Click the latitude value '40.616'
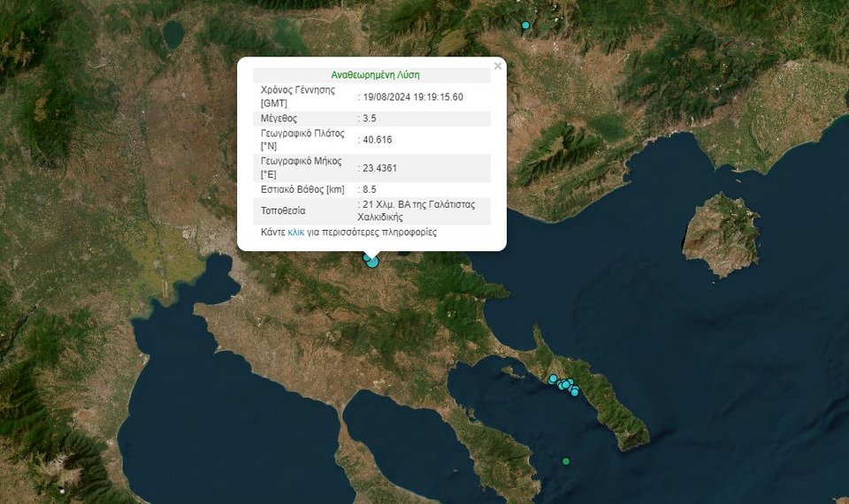The width and height of the screenshot is (849, 504). (x=378, y=140)
